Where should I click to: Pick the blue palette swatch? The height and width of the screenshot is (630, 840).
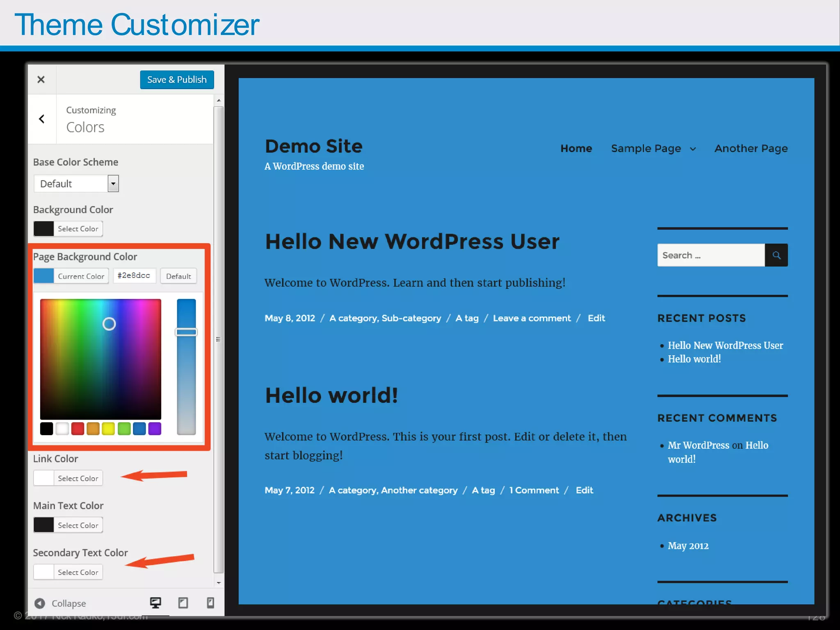[139, 429]
